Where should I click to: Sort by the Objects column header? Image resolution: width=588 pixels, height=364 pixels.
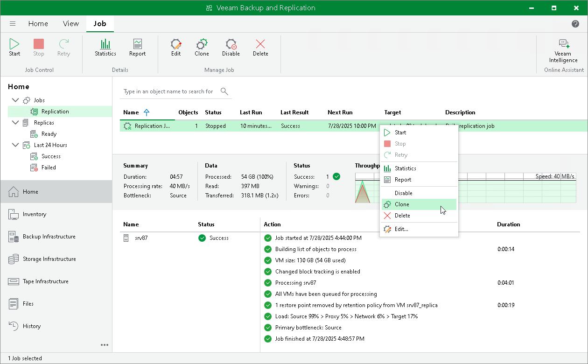tap(188, 112)
